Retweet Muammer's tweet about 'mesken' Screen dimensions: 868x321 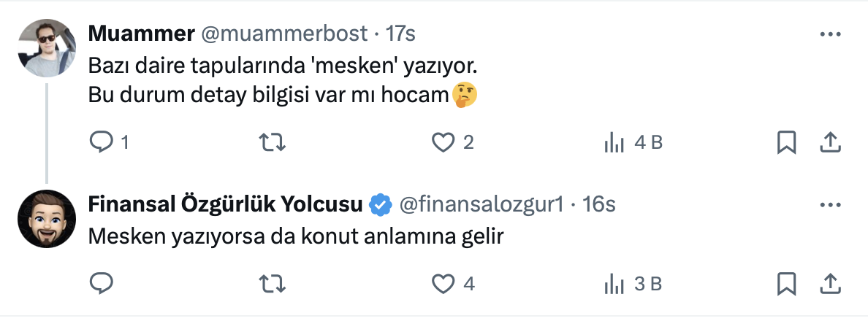[273, 143]
